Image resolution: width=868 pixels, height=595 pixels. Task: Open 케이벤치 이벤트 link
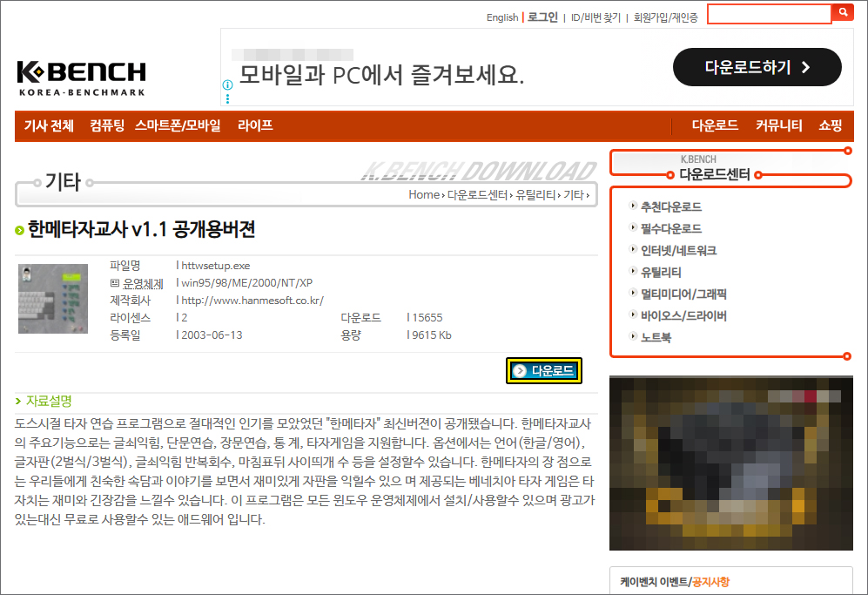(654, 582)
